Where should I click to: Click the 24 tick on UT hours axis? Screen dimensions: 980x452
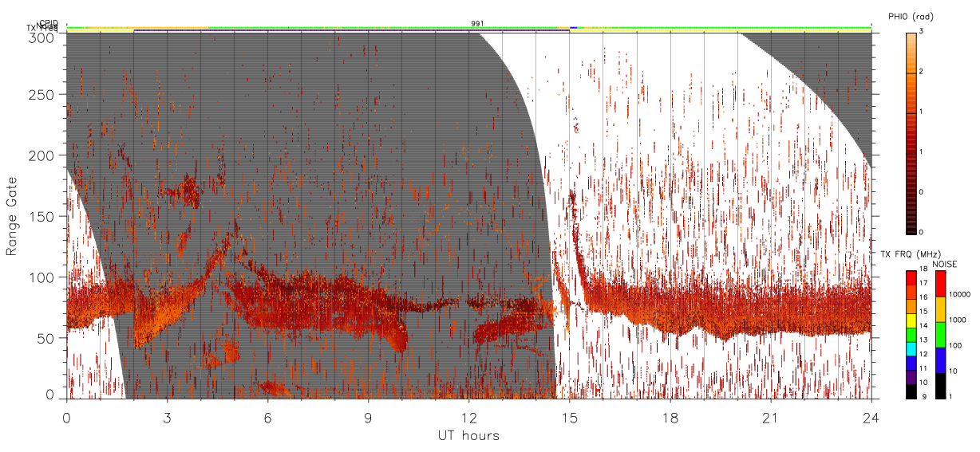(x=871, y=417)
